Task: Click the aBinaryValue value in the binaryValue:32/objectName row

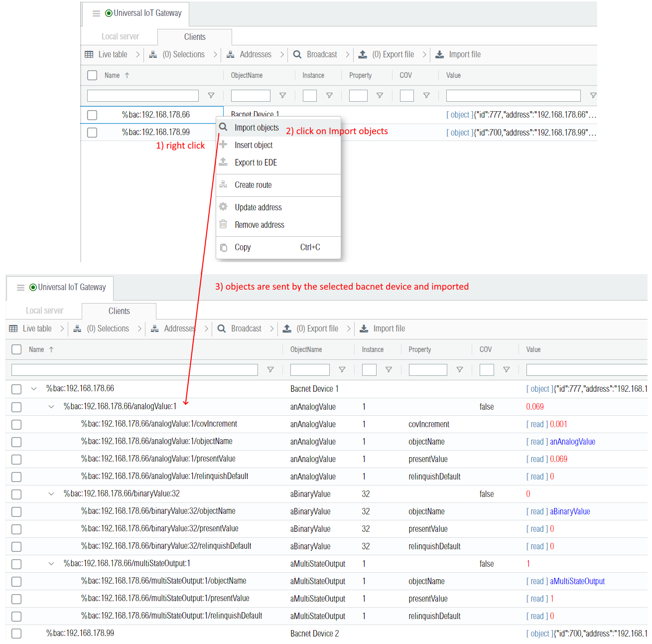Action: pos(570,511)
